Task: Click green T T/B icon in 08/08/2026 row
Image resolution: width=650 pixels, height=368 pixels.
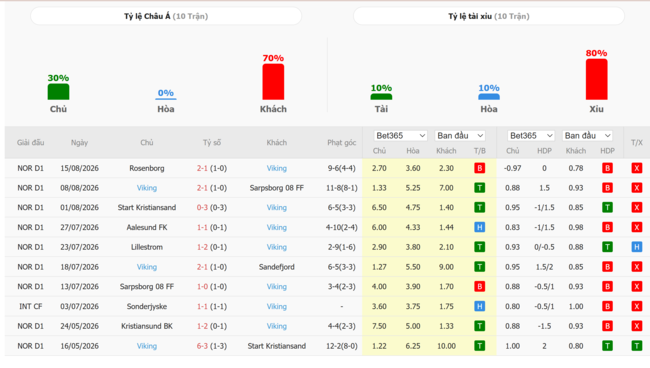Action: pos(480,188)
